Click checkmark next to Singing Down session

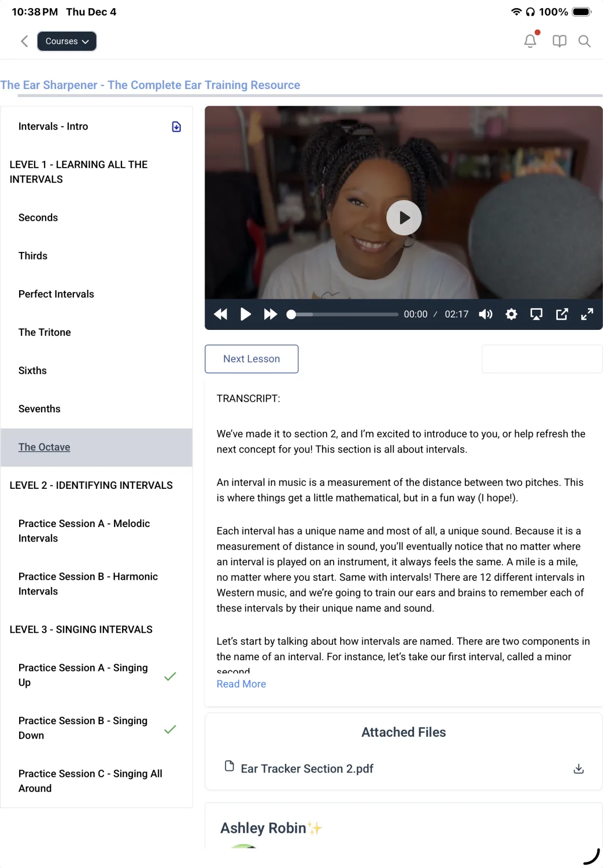pos(170,729)
